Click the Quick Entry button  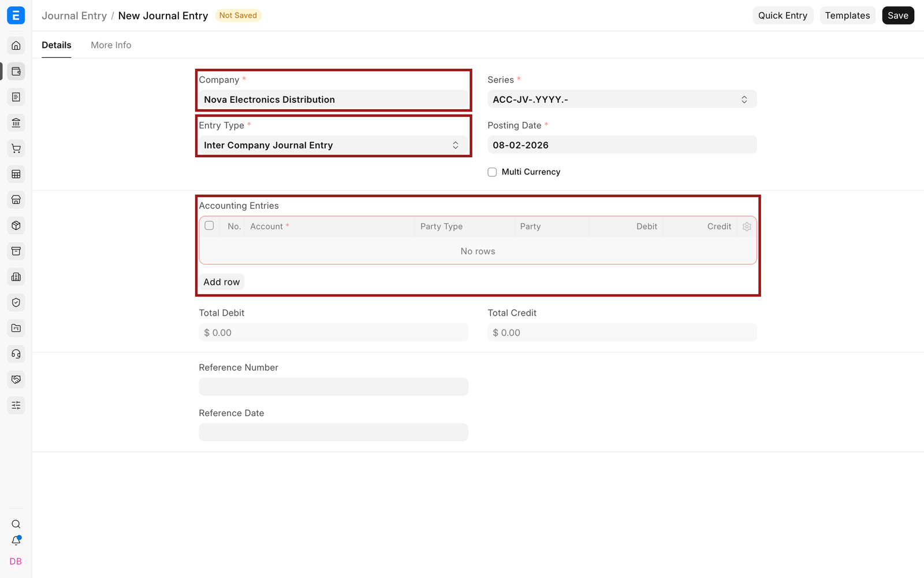click(x=783, y=16)
